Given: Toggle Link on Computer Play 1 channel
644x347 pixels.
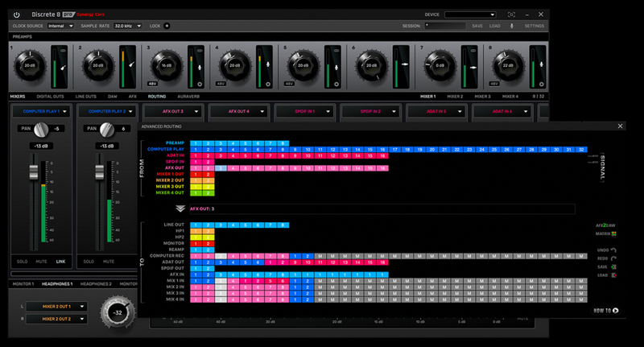Looking at the screenshot, I should [x=60, y=262].
